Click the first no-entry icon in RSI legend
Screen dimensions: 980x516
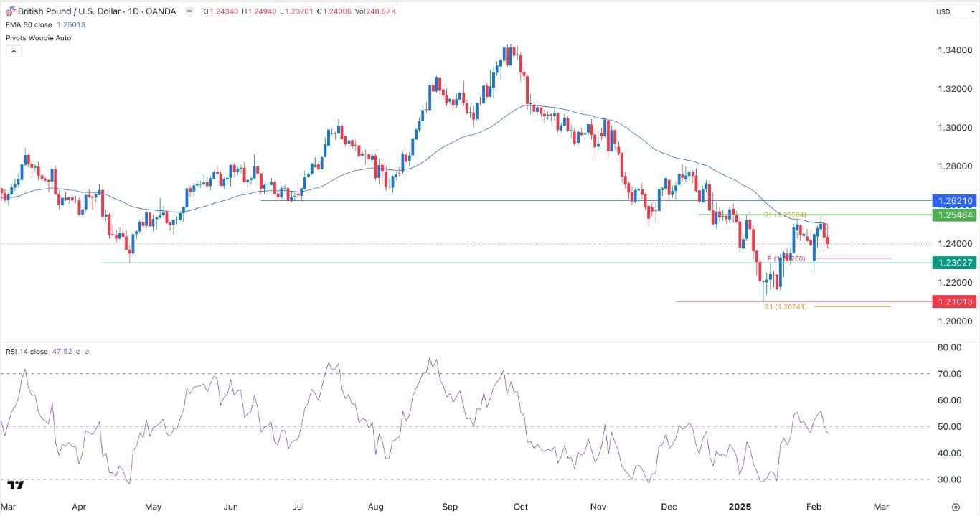77,352
